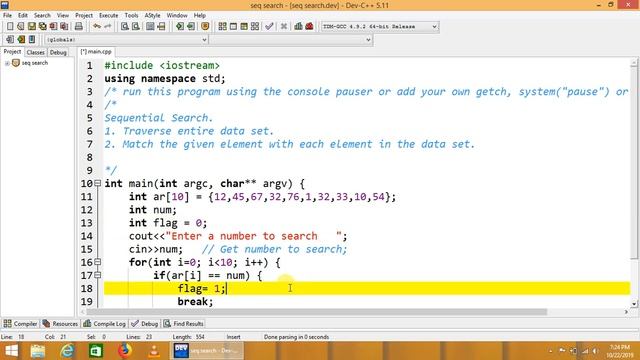Screen dimensions: 640x360
Task: Click the 'Done parsing in 0 seconds' status text
Action: tap(296, 337)
